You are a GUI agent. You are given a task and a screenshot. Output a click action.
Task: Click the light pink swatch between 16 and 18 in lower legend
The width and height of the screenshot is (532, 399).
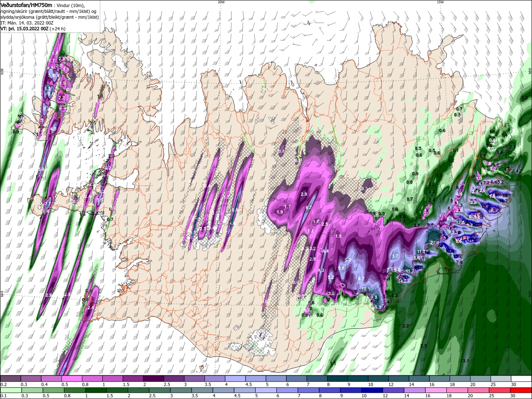pyautogui.click(x=436, y=390)
